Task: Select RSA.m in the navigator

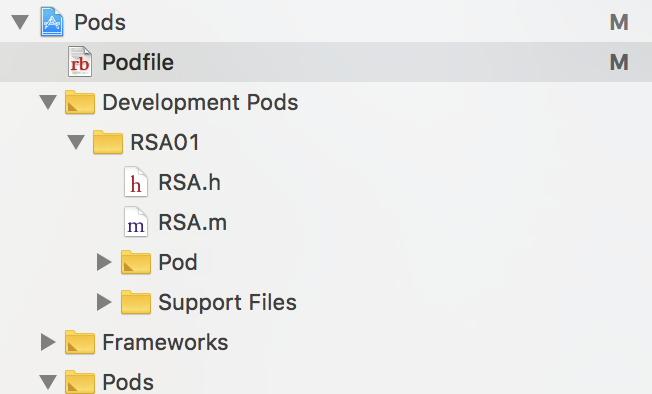Action: tap(193, 222)
